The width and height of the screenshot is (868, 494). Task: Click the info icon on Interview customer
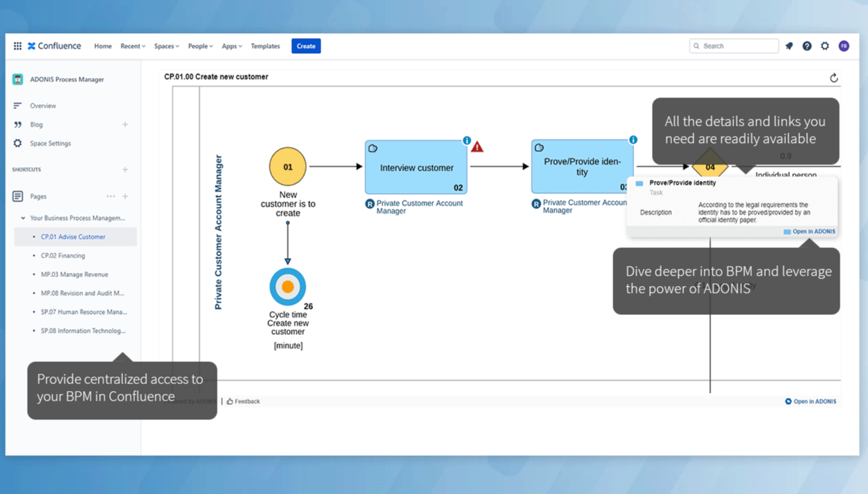point(467,141)
